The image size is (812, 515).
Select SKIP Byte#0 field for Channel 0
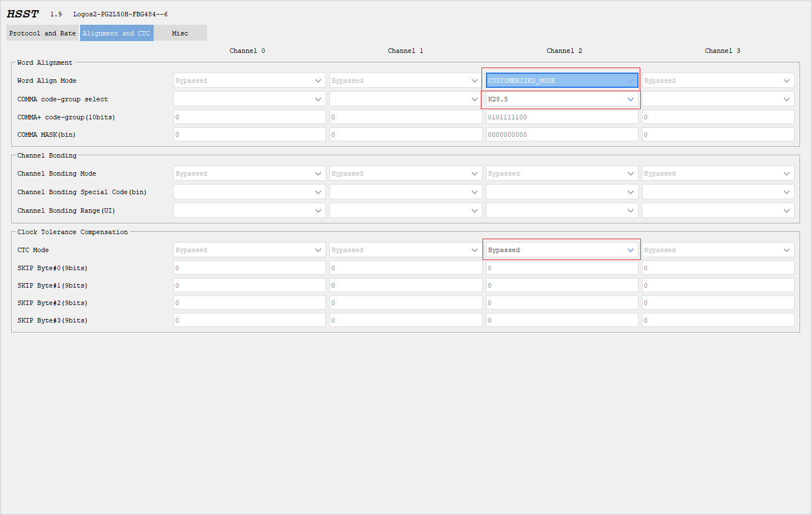[x=249, y=268]
